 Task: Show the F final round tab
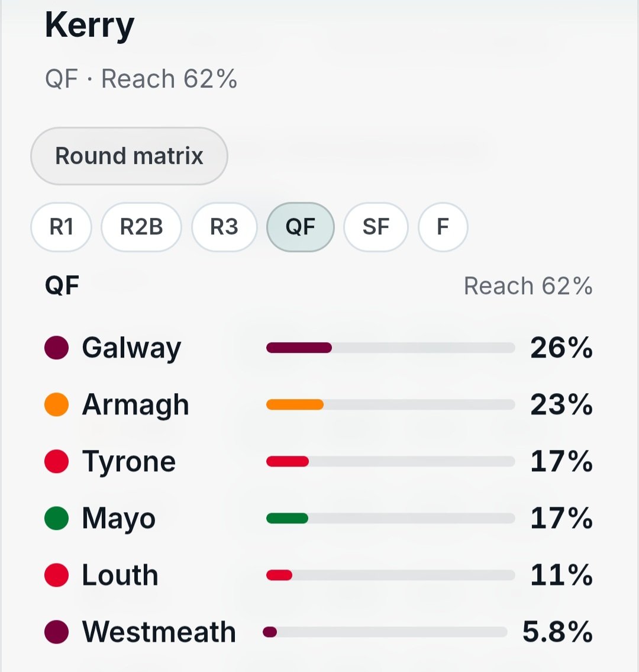(443, 227)
